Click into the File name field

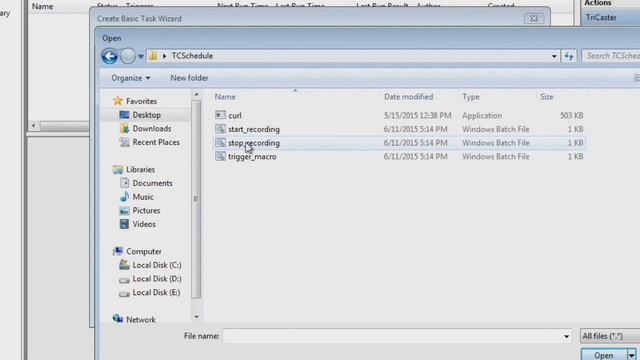tap(392, 336)
